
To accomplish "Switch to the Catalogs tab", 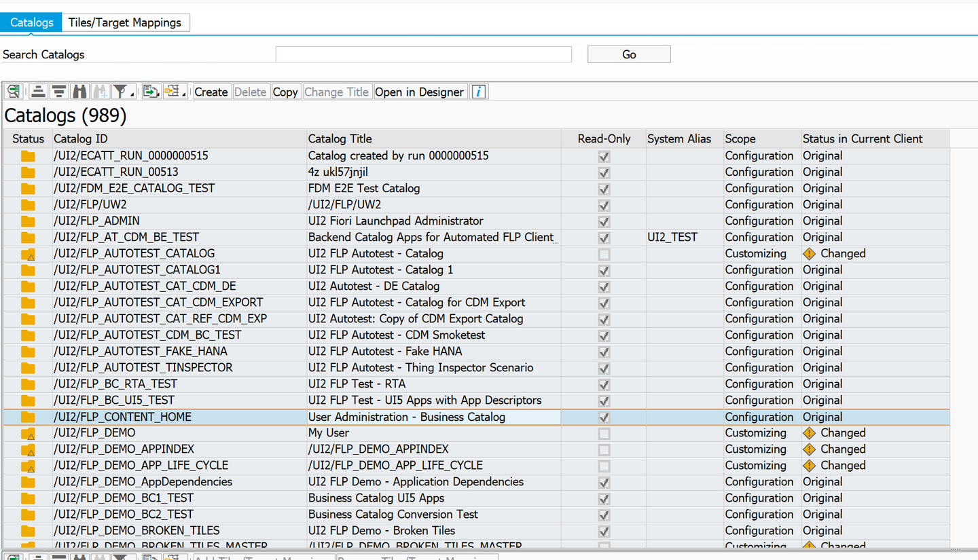I will tap(31, 22).
